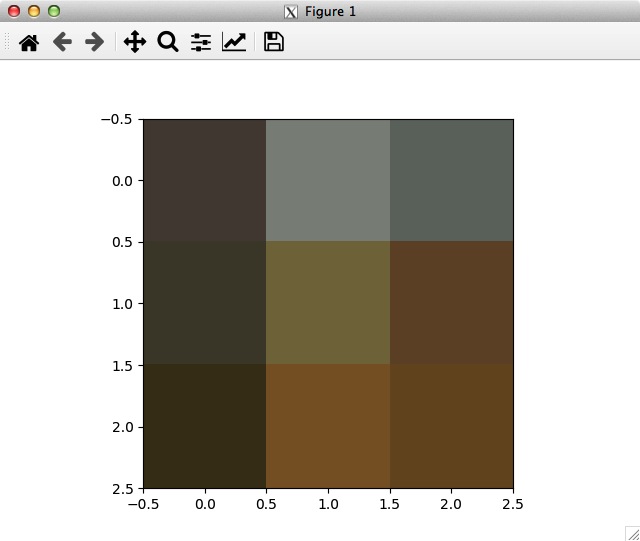Close the Figure 1 window with red button

[14, 12]
